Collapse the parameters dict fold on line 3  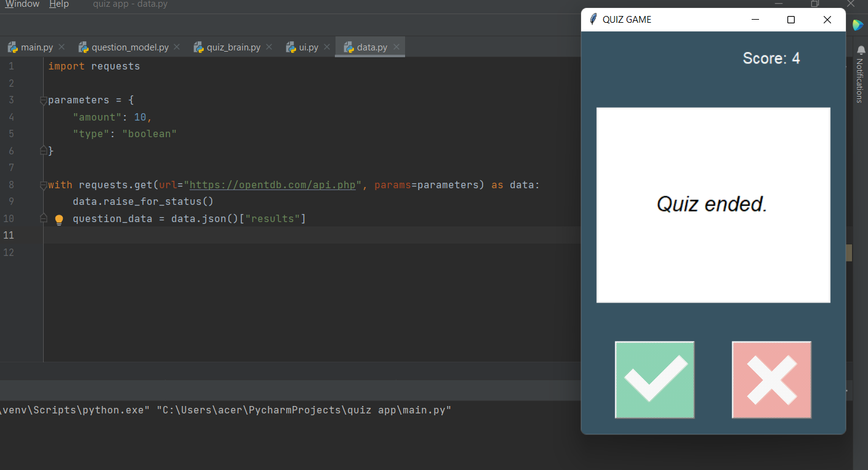44,100
